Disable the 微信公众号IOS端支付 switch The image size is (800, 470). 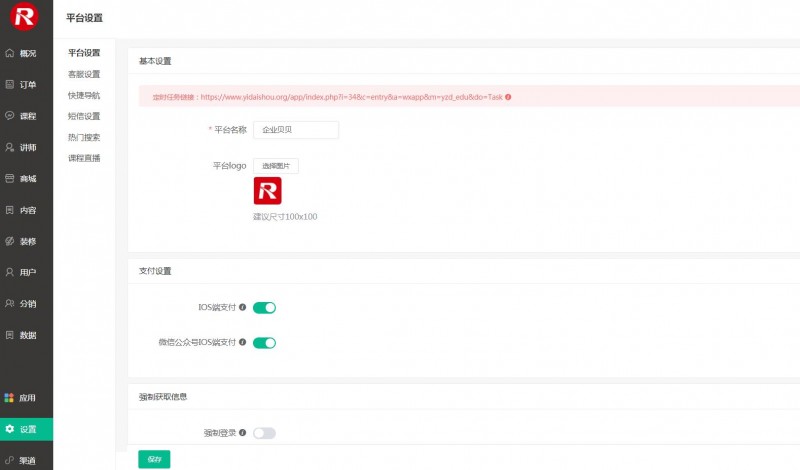click(264, 343)
